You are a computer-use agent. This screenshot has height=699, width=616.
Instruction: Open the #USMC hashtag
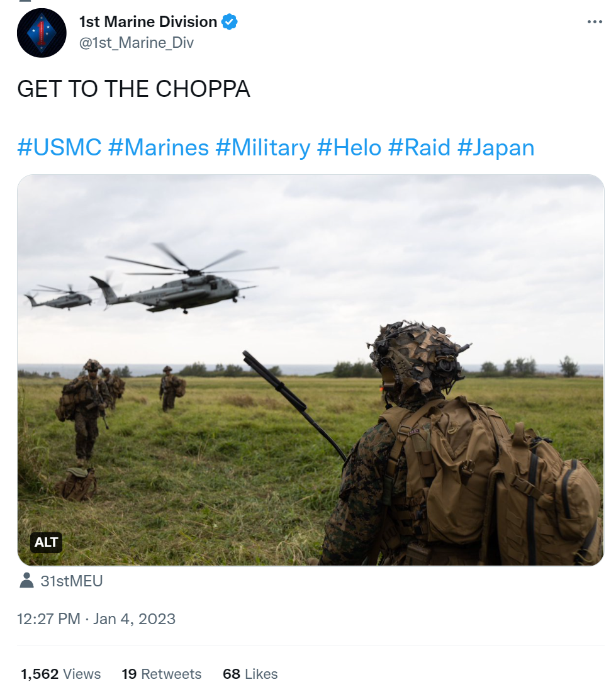coord(59,148)
